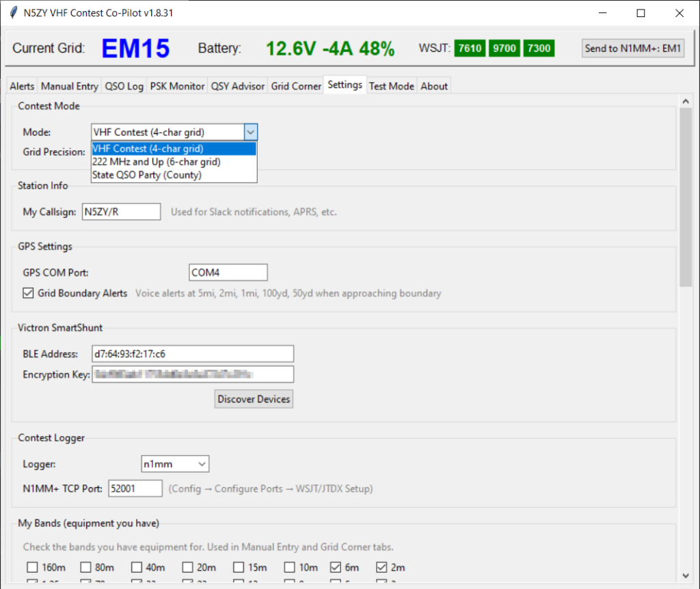
Task: Toggle the Grid Boundary Alerts checkbox
Action: click(x=28, y=293)
